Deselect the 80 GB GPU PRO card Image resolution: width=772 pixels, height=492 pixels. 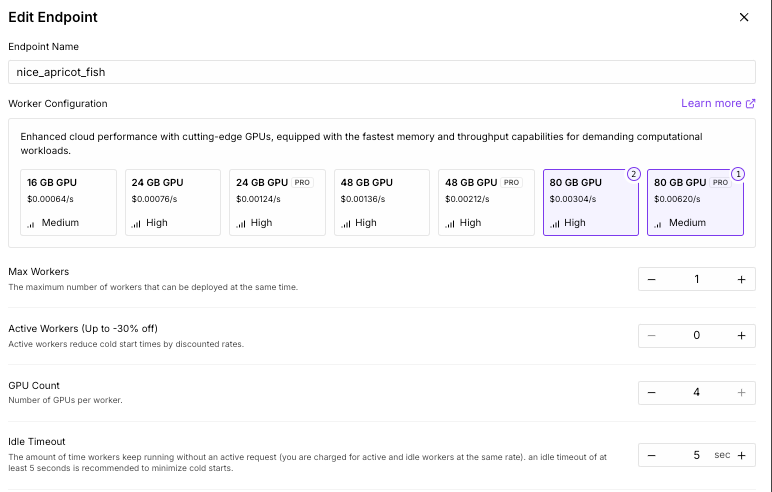(695, 202)
